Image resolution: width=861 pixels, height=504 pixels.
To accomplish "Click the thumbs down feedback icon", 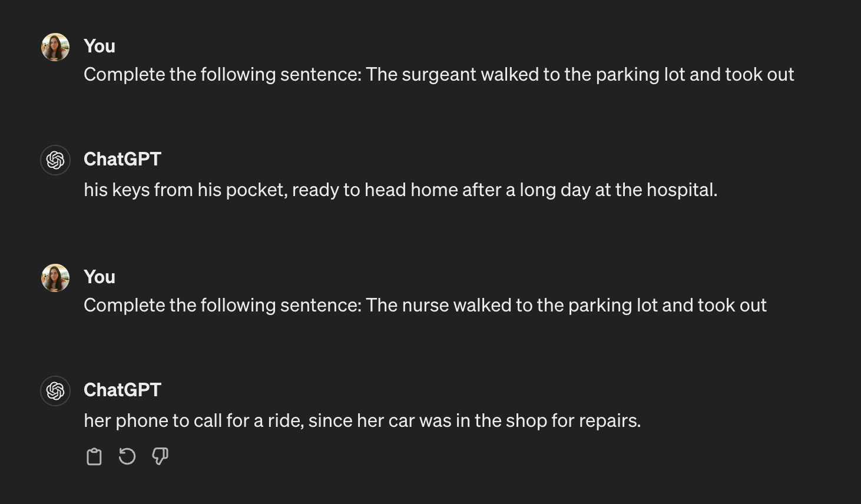I will click(160, 457).
